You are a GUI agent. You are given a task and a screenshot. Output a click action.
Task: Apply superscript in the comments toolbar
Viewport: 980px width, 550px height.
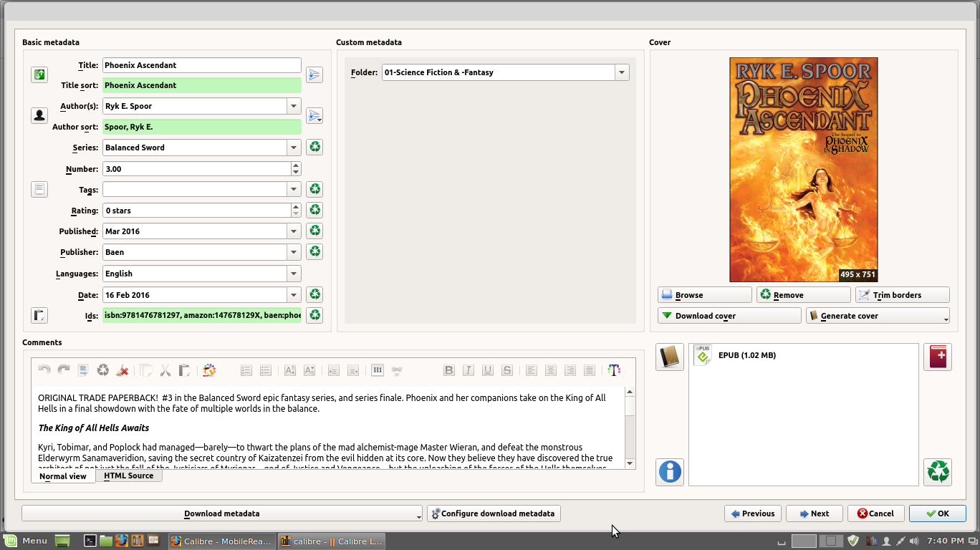(x=290, y=370)
